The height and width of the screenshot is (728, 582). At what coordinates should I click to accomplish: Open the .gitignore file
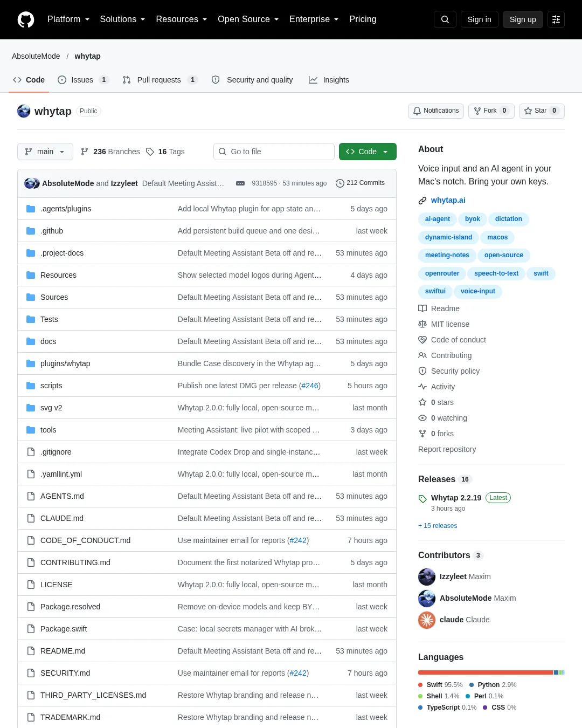point(56,452)
